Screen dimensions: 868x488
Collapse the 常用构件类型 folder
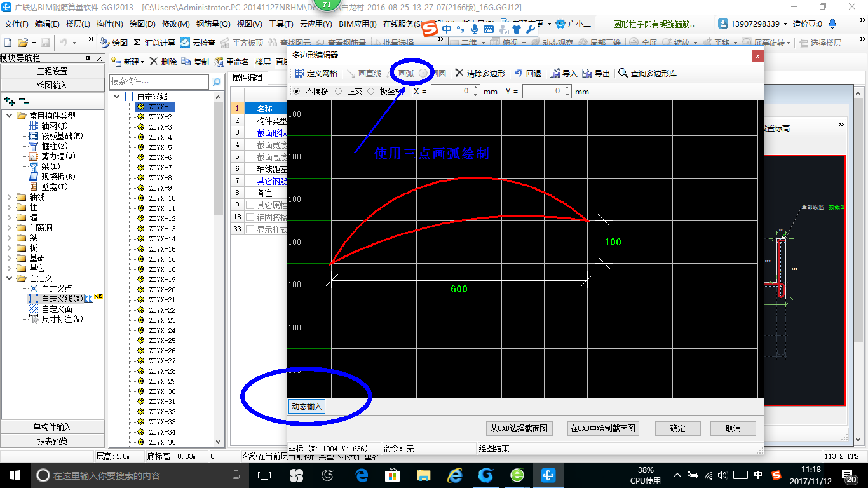click(x=10, y=116)
